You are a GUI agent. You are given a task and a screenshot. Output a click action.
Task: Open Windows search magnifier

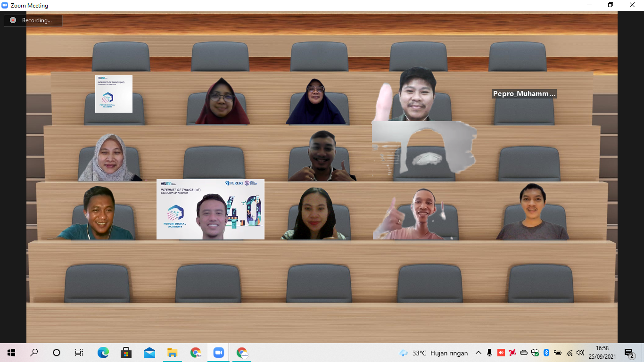34,353
